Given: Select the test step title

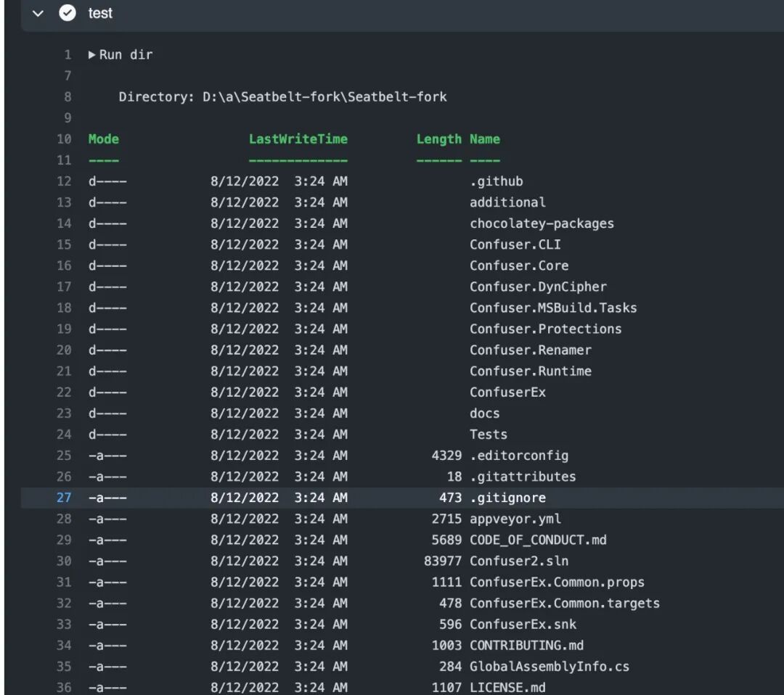Looking at the screenshot, I should [100, 13].
